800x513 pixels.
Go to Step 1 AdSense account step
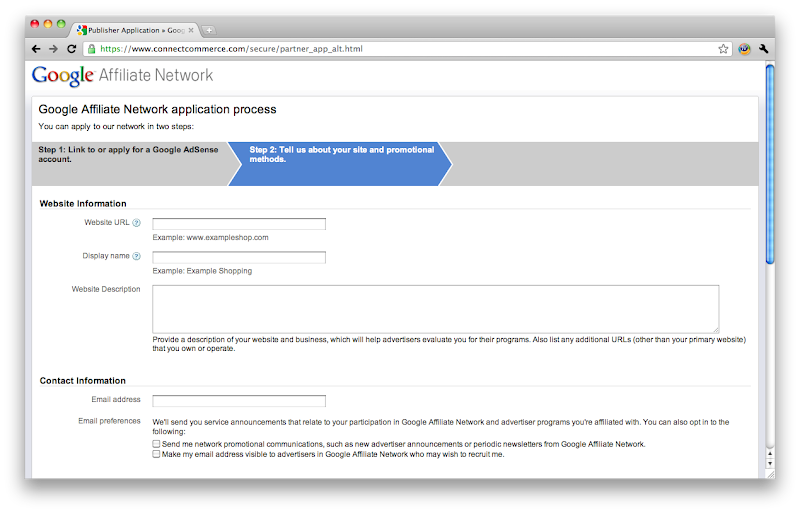pyautogui.click(x=129, y=154)
